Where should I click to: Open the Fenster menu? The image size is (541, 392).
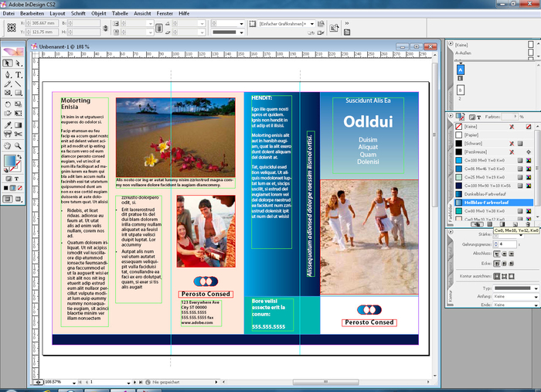point(165,14)
